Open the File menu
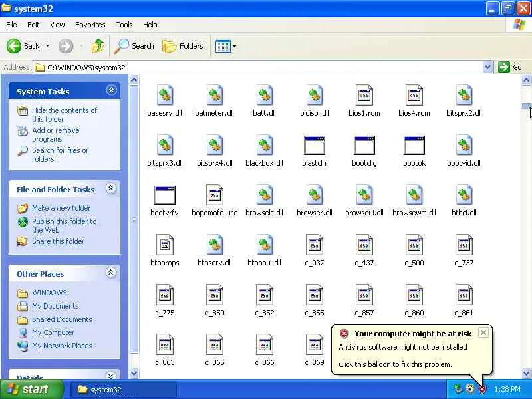Viewport: 532px width, 399px height. click(x=11, y=25)
